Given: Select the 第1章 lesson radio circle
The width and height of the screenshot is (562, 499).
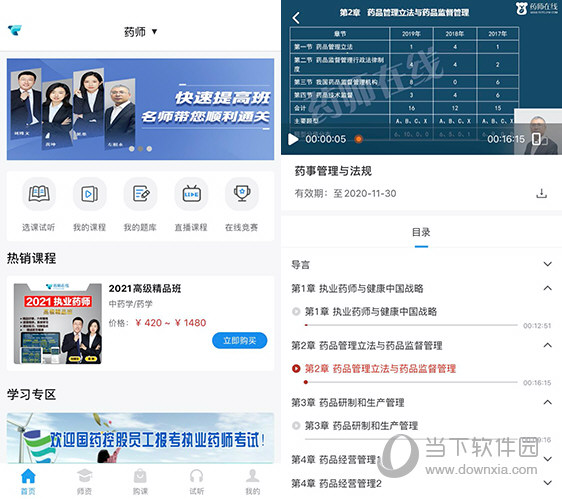Looking at the screenshot, I should [296, 312].
